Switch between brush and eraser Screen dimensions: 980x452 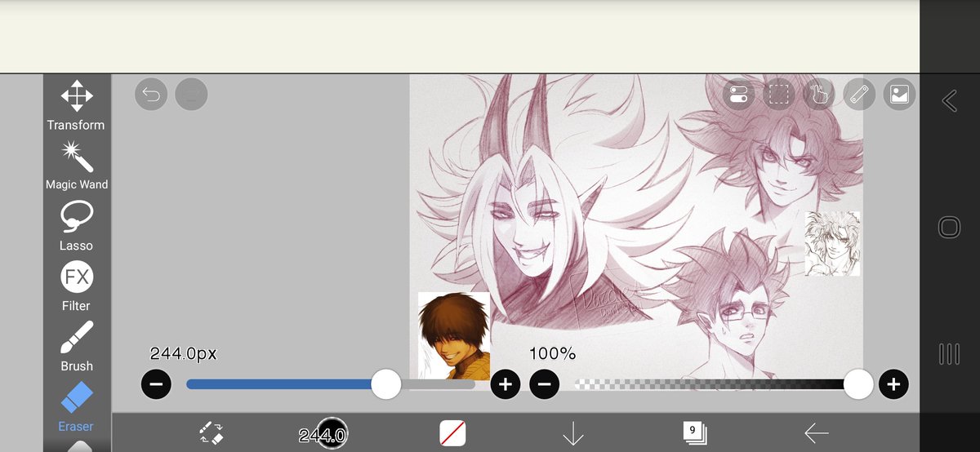pyautogui.click(x=212, y=432)
